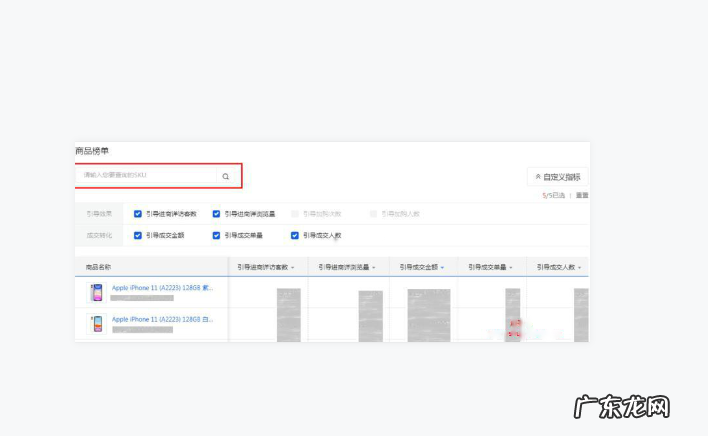Uncheck the 引导进商详访客数 checkbox
708x436 pixels.
(138, 214)
